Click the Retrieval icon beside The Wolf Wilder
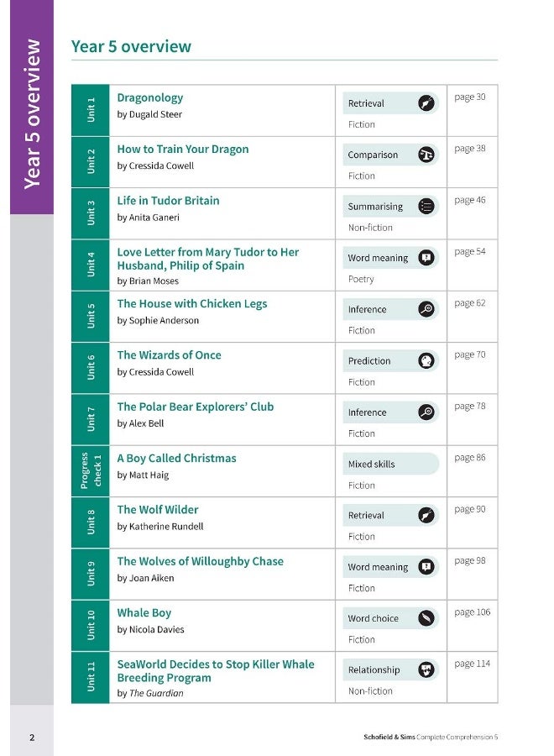The width and height of the screenshot is (554, 756). tap(427, 516)
